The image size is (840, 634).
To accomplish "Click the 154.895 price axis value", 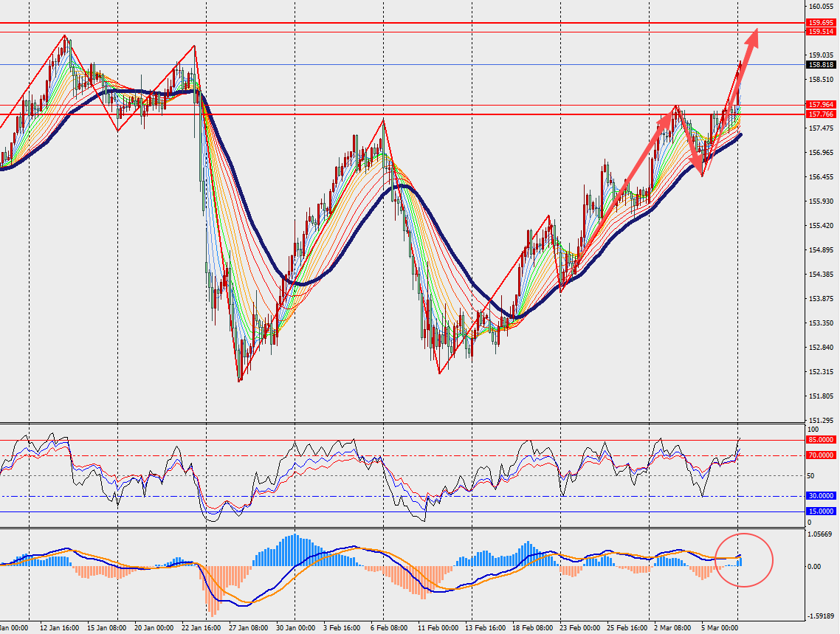I will [x=822, y=250].
